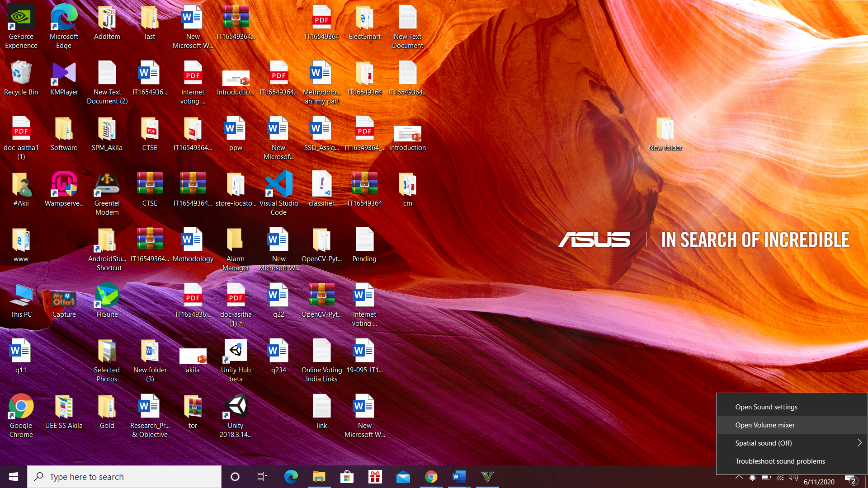Open GeForce Experience desktop icon
This screenshot has width=868, height=488.
point(21,19)
